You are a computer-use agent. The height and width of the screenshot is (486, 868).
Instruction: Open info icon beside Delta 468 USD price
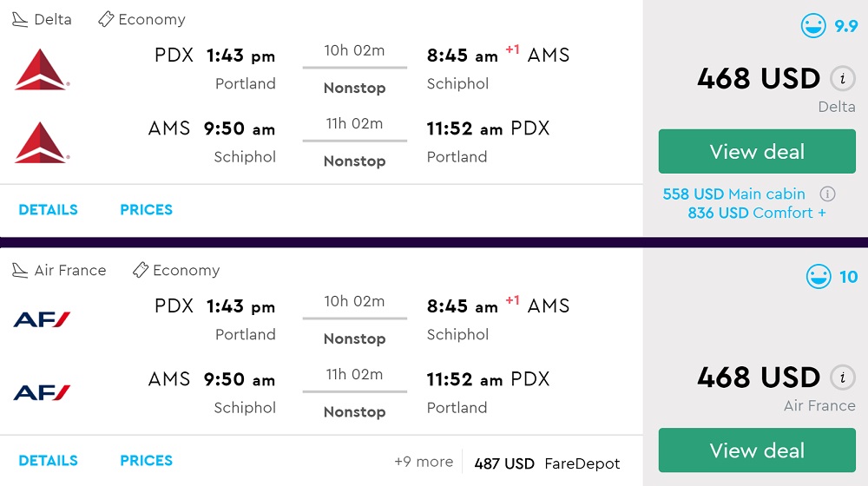[x=840, y=79]
